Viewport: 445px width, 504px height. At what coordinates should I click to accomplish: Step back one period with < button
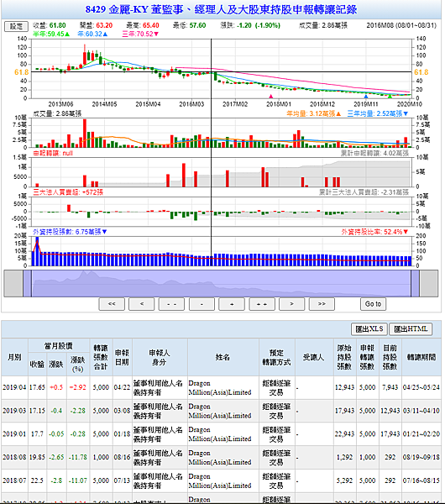(142, 304)
